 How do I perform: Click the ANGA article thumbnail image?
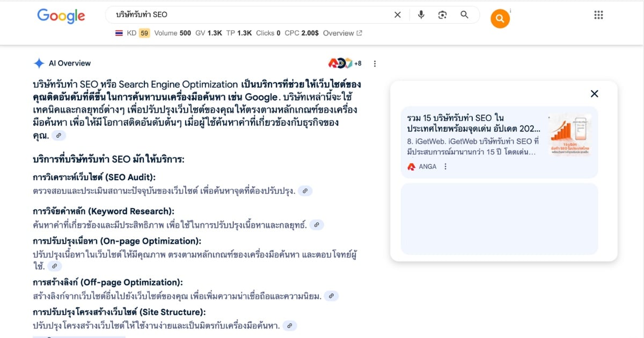pos(569,135)
